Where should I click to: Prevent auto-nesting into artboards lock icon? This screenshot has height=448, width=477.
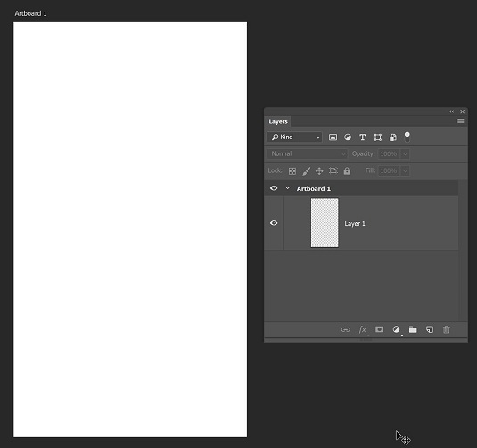[333, 170]
